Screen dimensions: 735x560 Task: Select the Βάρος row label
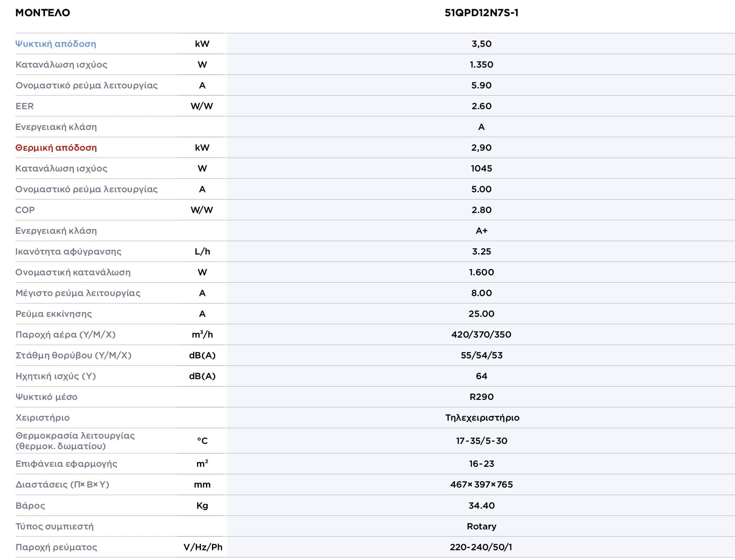pyautogui.click(x=30, y=506)
